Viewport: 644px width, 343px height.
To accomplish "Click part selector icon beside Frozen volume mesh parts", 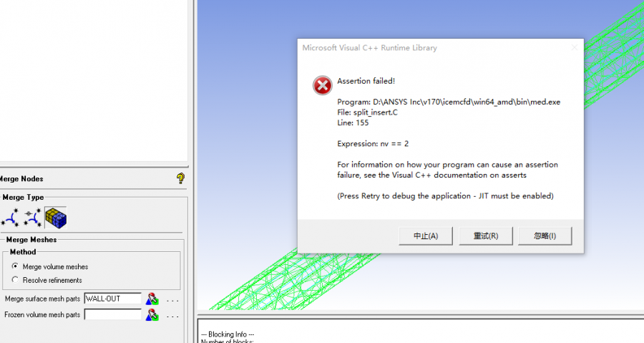I will tap(152, 314).
